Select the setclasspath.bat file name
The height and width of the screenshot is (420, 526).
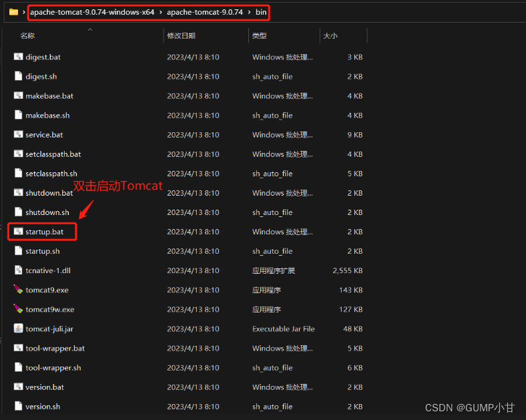click(53, 154)
